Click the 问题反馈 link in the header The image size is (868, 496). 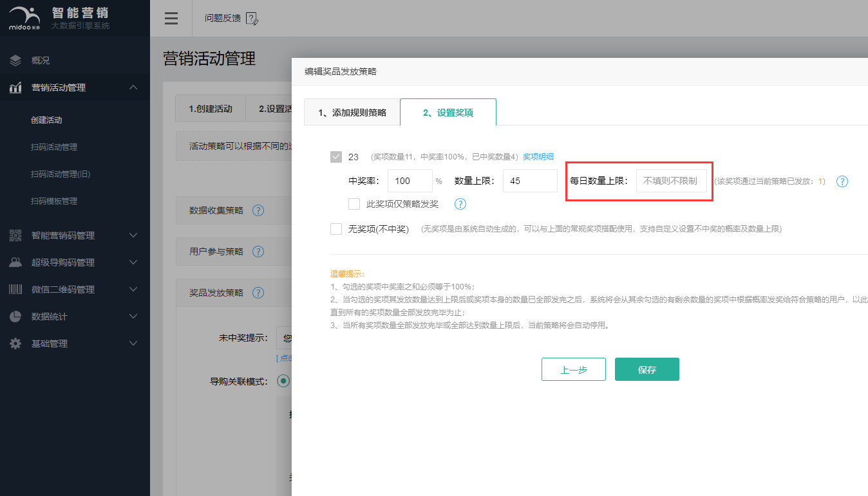click(x=223, y=18)
